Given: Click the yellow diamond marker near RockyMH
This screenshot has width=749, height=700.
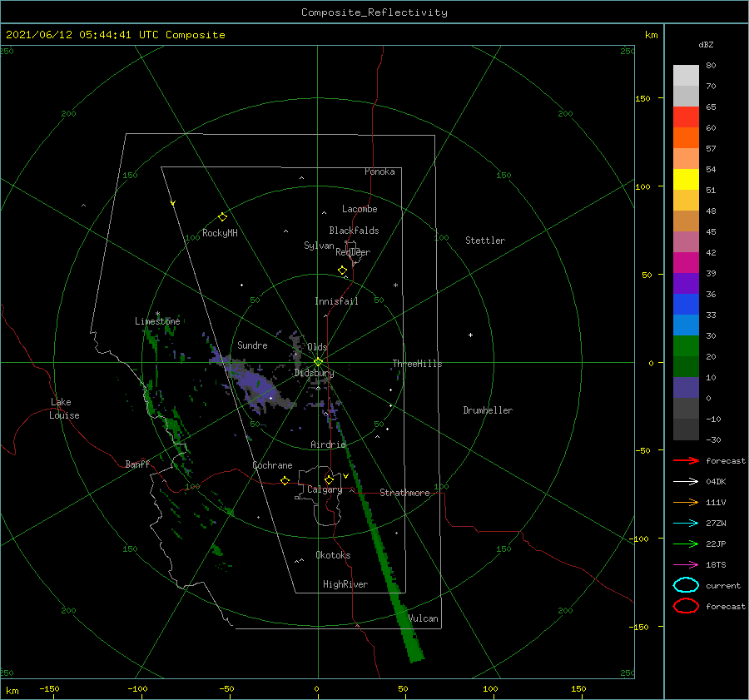Looking at the screenshot, I should [x=222, y=217].
